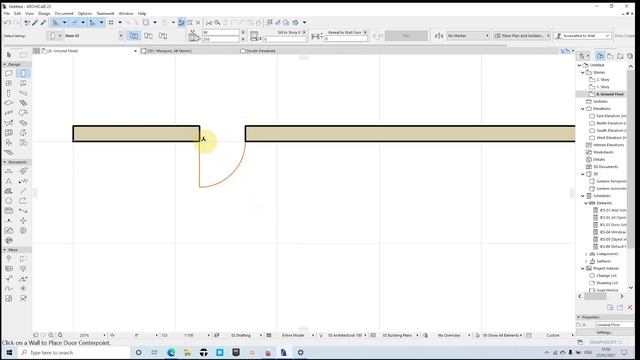640x360 pixels.
Task: Click the Flip button
Action: tap(407, 36)
